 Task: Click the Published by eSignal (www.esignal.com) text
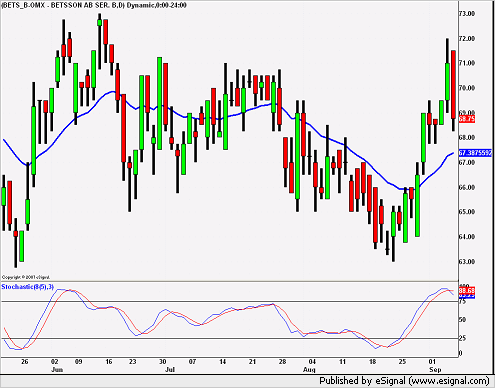404,381
